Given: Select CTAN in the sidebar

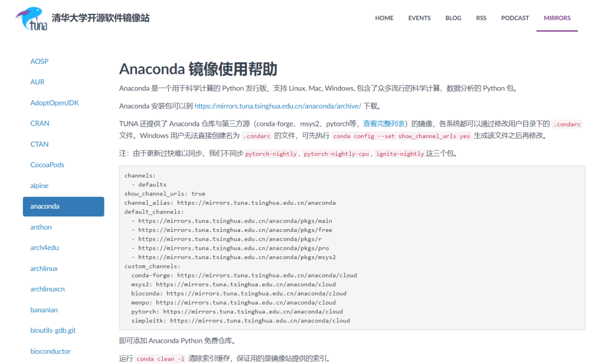Looking at the screenshot, I should (x=39, y=144).
